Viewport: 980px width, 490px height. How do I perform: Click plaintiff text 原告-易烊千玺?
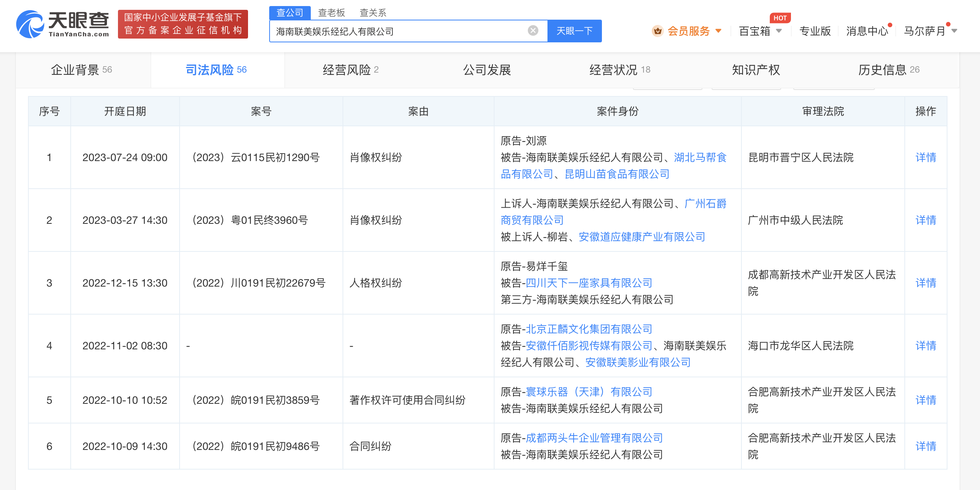[x=534, y=266]
